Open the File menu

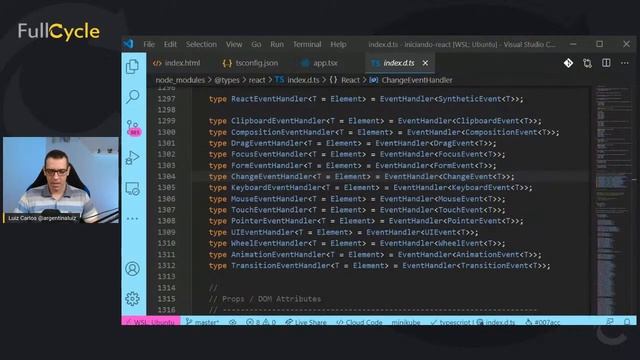(x=149, y=44)
